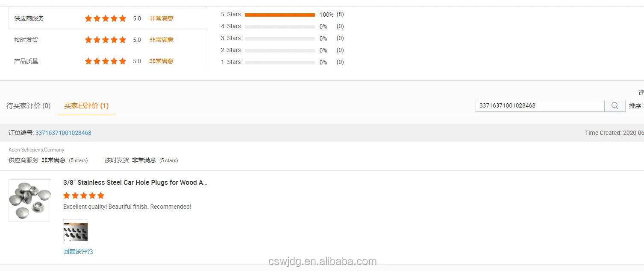Screen dimensions: 644x271
Task: Open the 3/8" Stainless Steel Car Hole Plugs title
Action: point(135,183)
